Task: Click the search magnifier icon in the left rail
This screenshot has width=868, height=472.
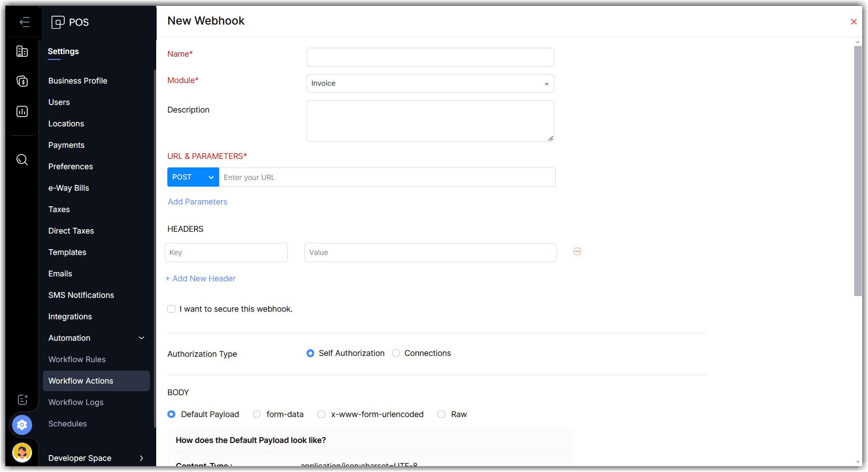Action: tap(22, 159)
